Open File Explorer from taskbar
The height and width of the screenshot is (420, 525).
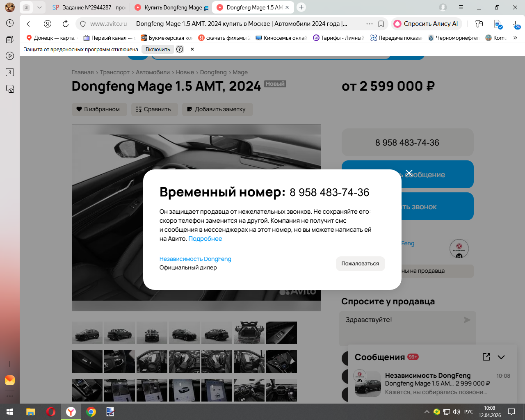coord(30,412)
